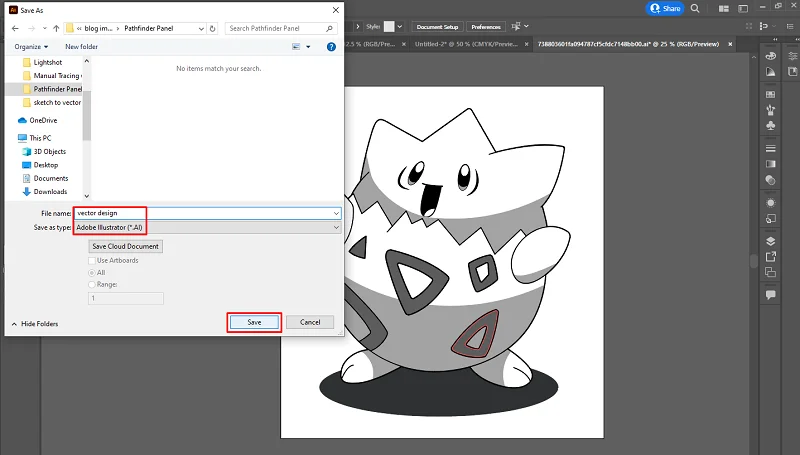Viewport: 800px width, 455px height.
Task: Go back in the Save As dialog
Action: click(15, 29)
